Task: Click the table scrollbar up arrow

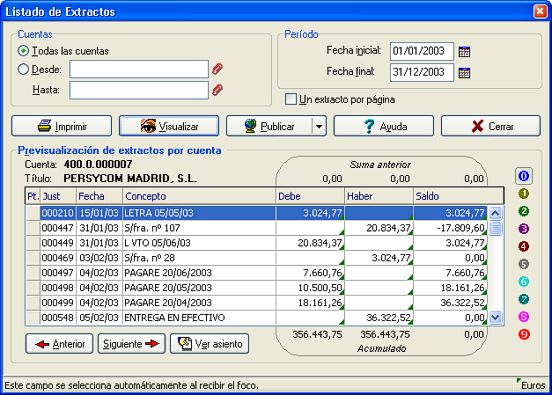Action: click(495, 213)
